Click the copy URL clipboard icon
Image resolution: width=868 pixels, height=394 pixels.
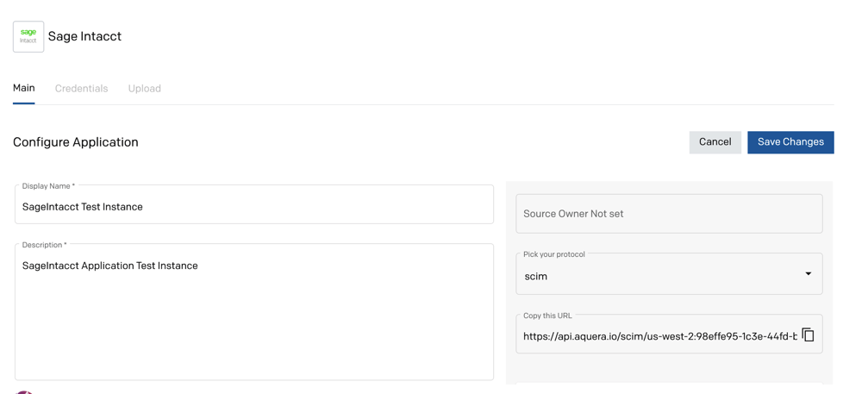click(808, 335)
